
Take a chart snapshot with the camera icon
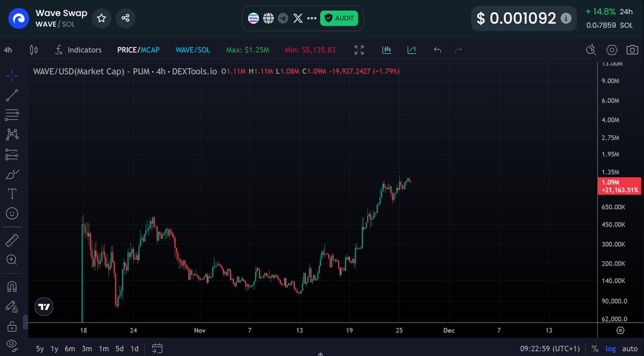pyautogui.click(x=632, y=49)
